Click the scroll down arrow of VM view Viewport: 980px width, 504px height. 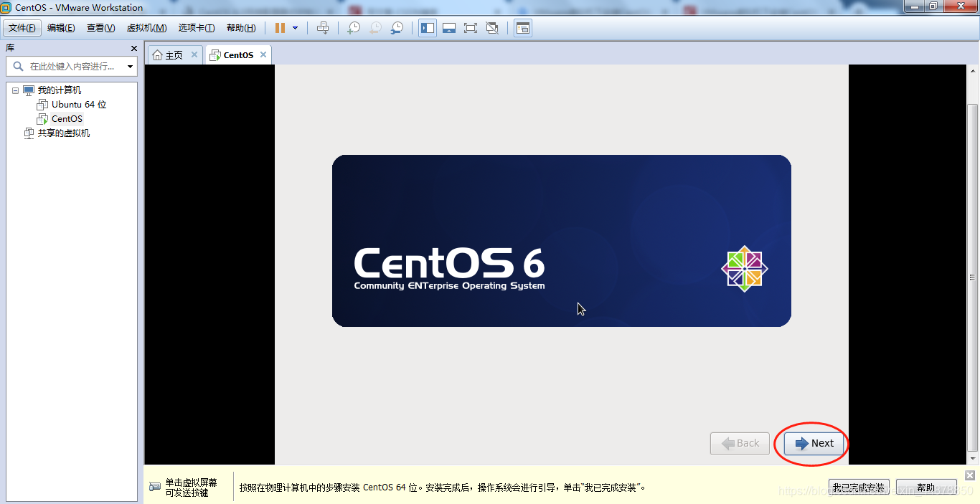click(973, 458)
